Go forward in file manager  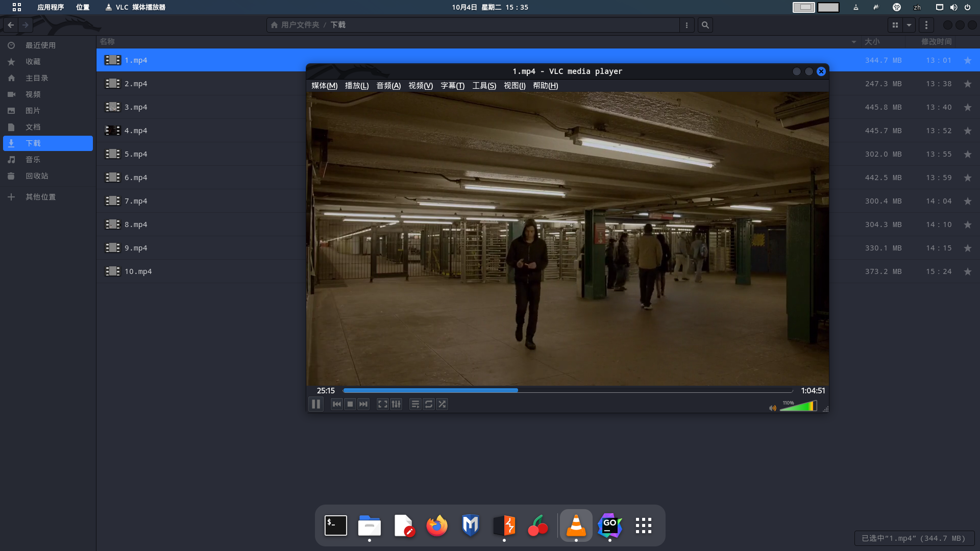coord(26,25)
